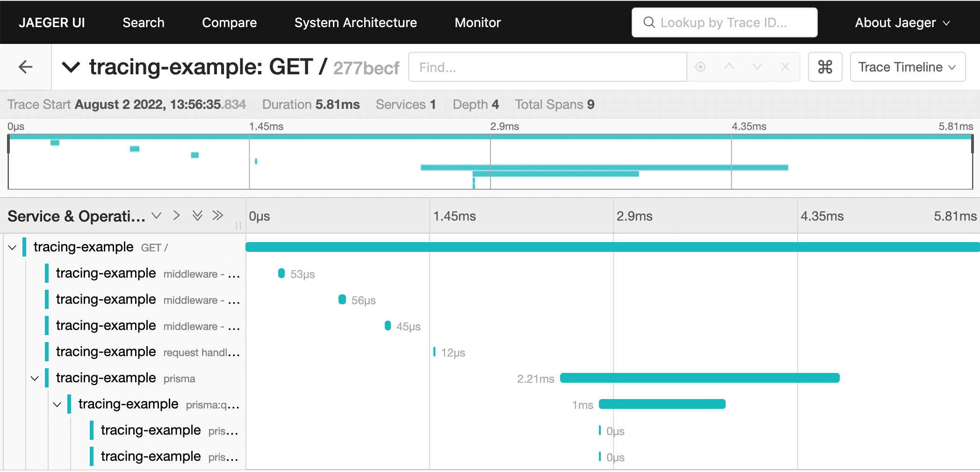Viewport: 980px width, 472px height.
Task: Collapse the trace header details chevron
Action: tap(71, 67)
